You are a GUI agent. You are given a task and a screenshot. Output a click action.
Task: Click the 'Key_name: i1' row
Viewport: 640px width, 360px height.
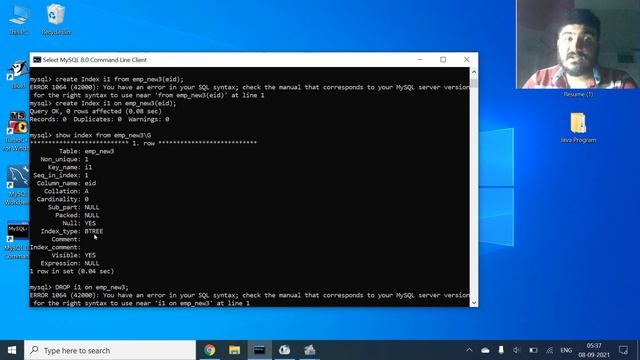pyautogui.click(x=70, y=167)
